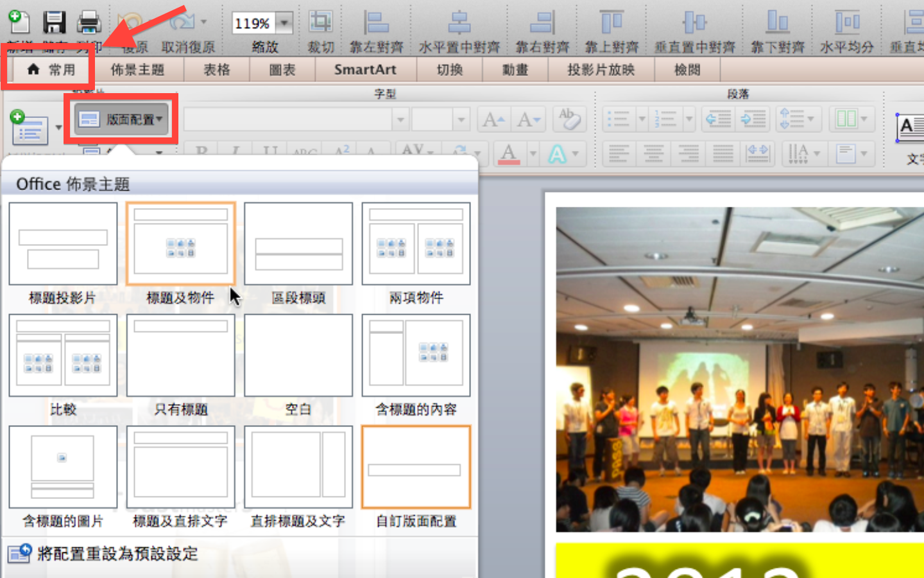The width and height of the screenshot is (924, 578).
Task: Toggle right text alignment in paragraph group
Action: pyautogui.click(x=689, y=154)
